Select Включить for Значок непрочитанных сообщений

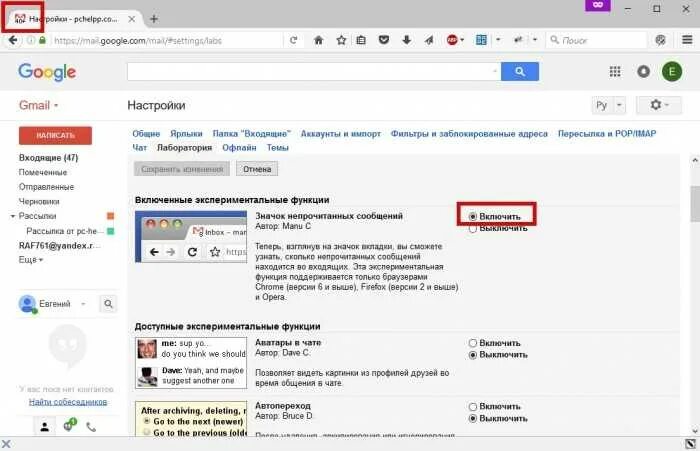pos(473,217)
